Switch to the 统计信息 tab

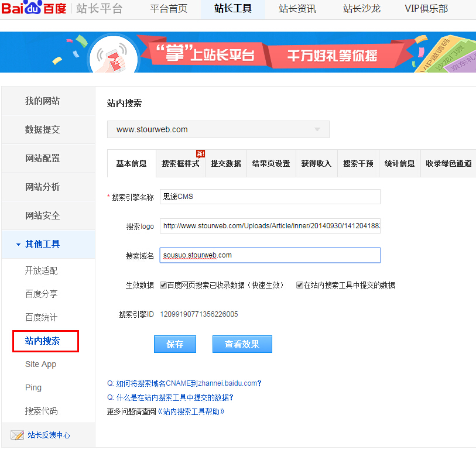(x=399, y=164)
